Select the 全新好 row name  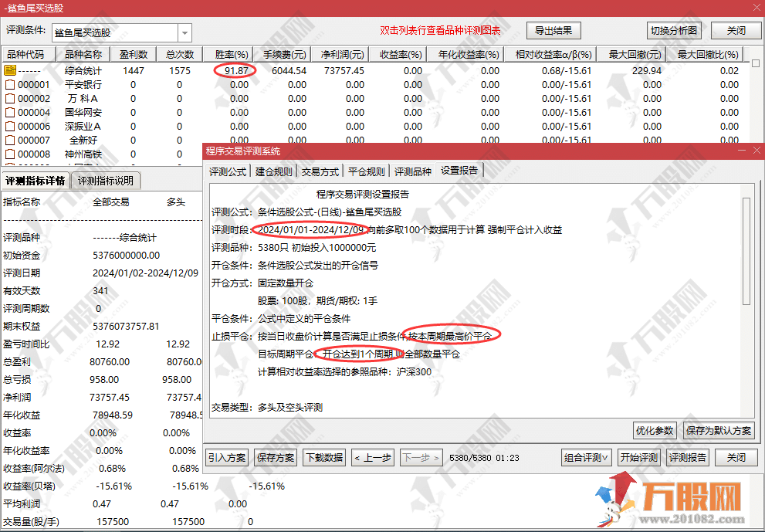(x=83, y=140)
